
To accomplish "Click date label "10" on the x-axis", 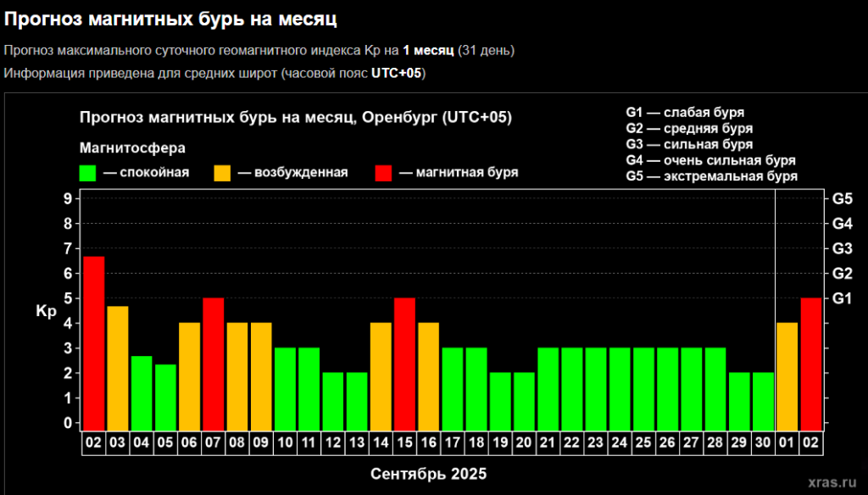I will click(285, 442).
